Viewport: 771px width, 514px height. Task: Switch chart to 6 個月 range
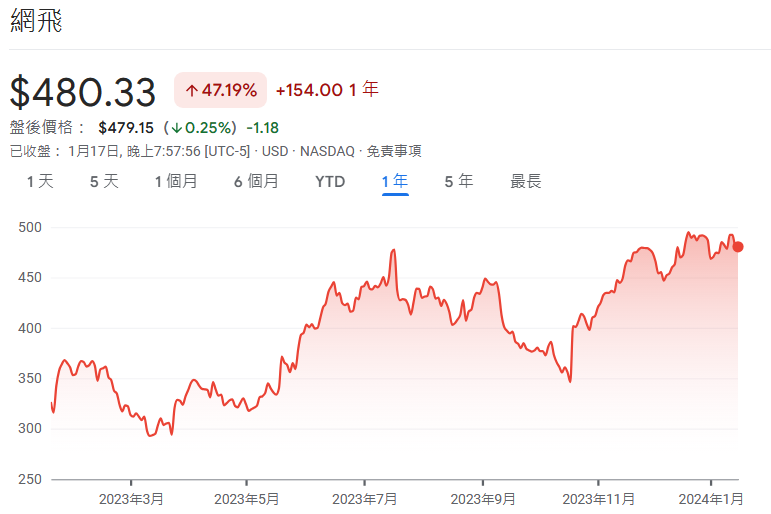256,181
